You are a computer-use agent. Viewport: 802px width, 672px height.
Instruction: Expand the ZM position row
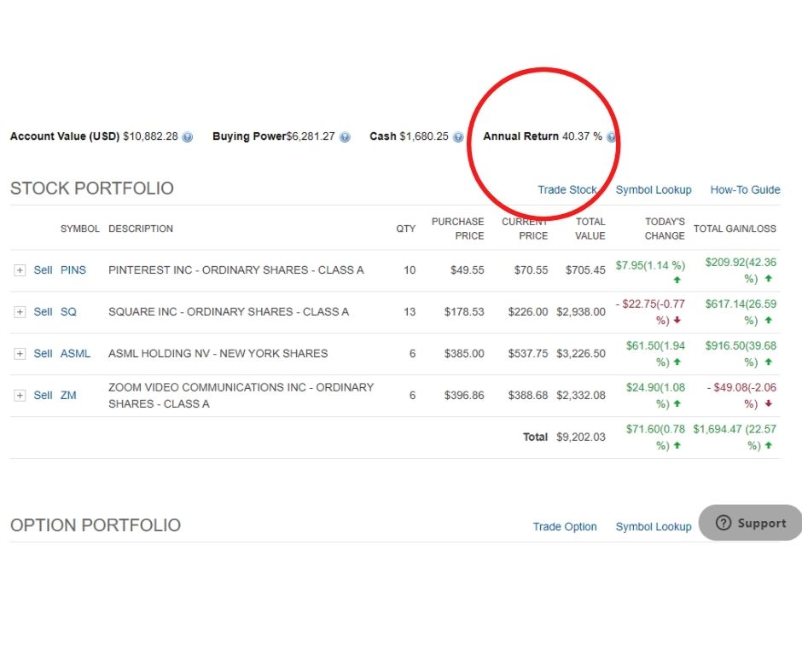tap(20, 395)
